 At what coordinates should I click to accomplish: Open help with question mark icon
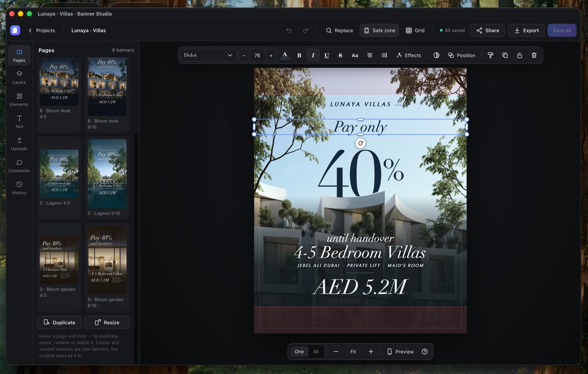pyautogui.click(x=425, y=351)
